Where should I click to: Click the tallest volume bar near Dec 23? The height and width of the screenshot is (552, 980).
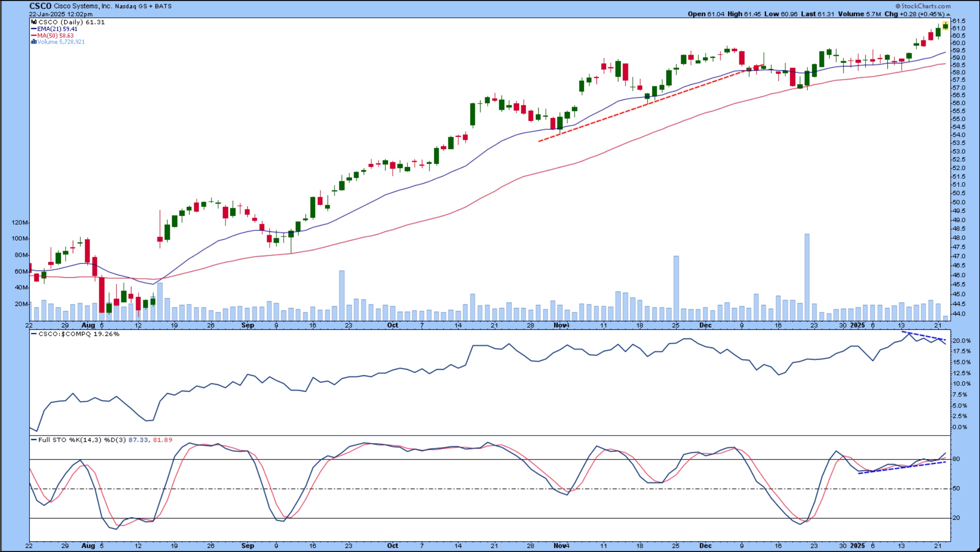point(807,277)
